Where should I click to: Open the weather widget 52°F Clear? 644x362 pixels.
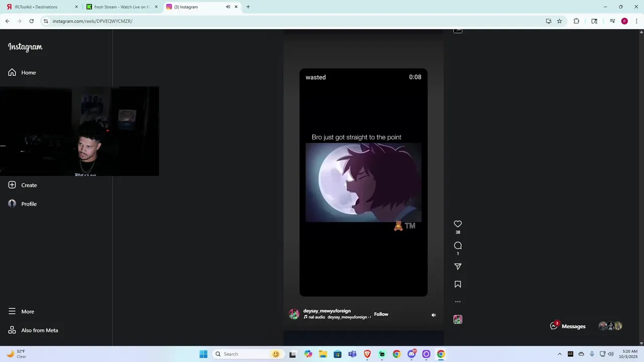point(16,354)
